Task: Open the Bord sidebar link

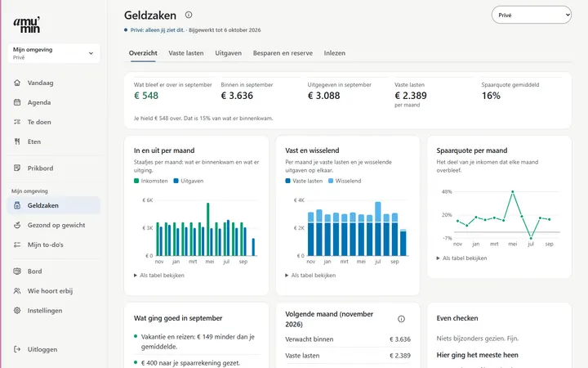Action: tap(54, 272)
